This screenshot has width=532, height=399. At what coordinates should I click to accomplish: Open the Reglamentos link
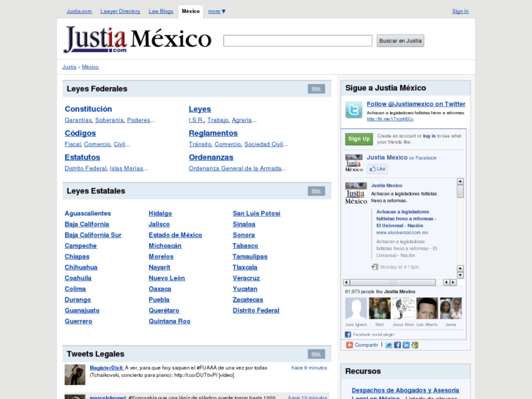(x=213, y=133)
